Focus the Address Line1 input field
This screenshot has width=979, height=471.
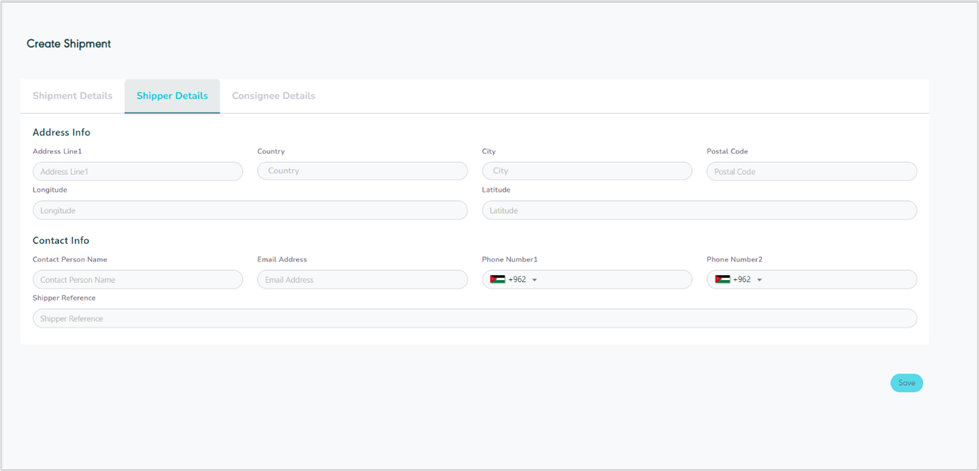[138, 172]
